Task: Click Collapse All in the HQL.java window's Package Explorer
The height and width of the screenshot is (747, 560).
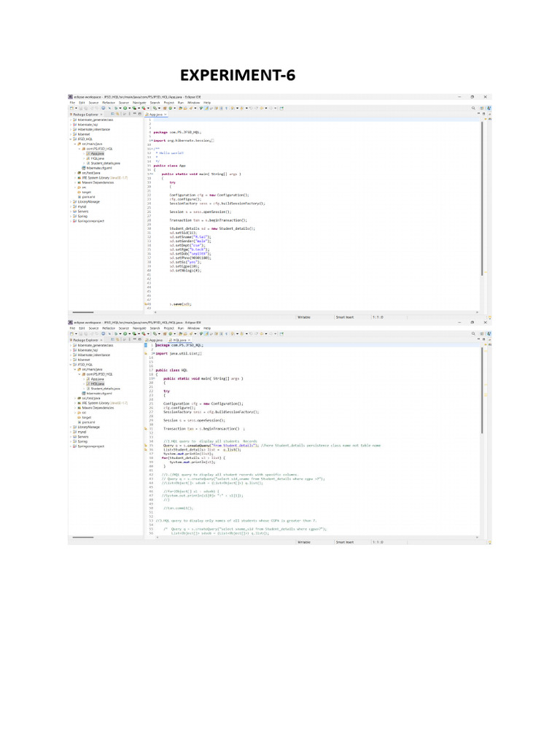Action: (x=112, y=340)
